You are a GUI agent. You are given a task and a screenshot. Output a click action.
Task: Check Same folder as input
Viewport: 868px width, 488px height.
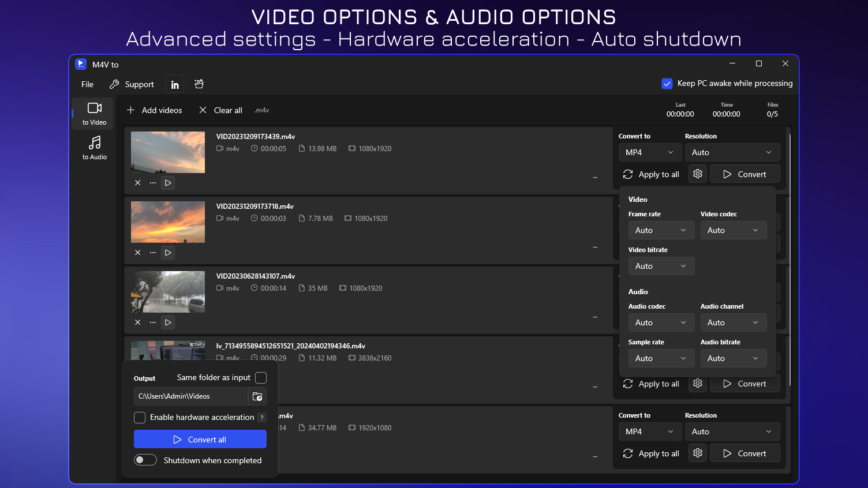tap(261, 378)
